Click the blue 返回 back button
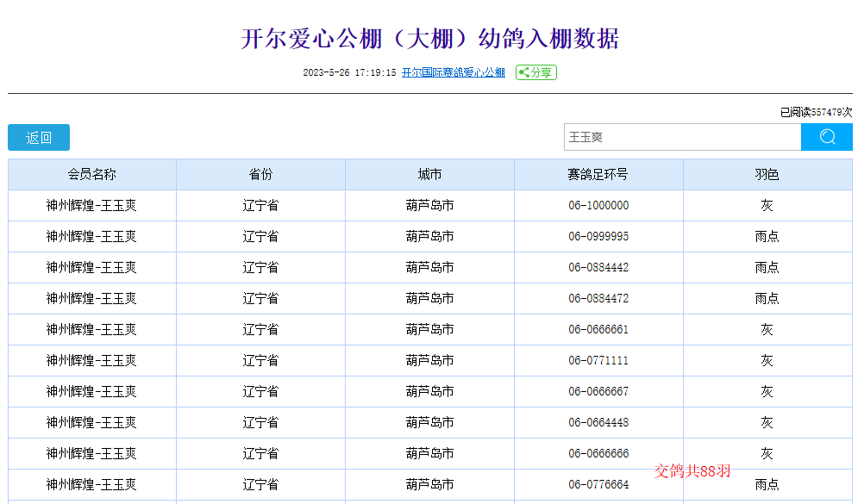Viewport: 858px width, 504px height. point(39,138)
